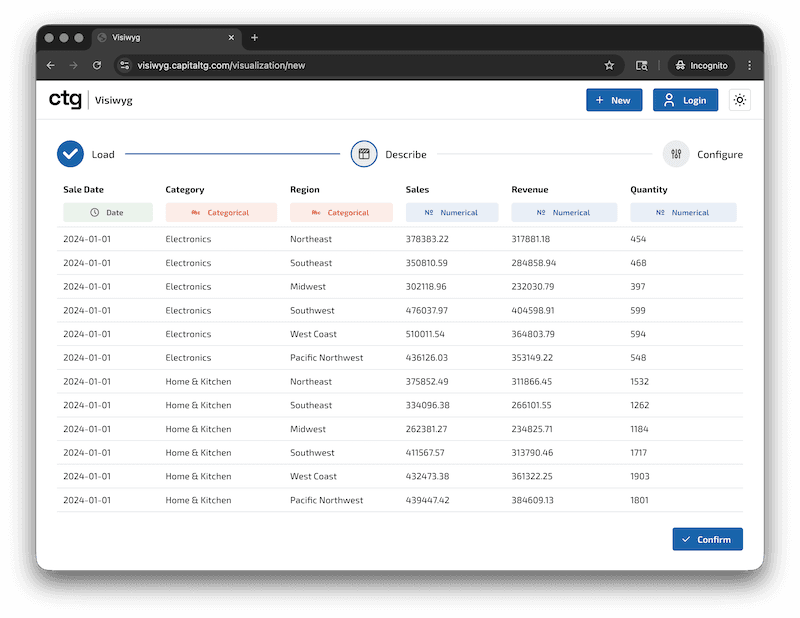Screen dimensions: 800x618
Task: Open the browser three-dot menu
Action: point(749,65)
